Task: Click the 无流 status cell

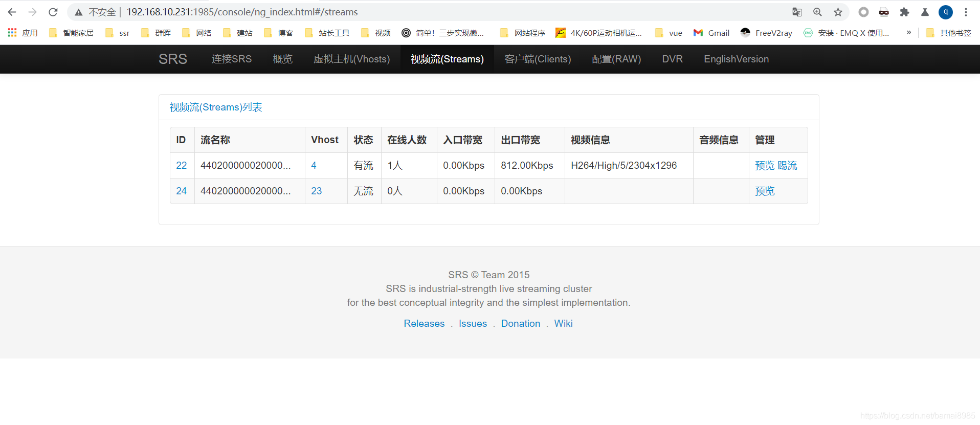Action: 364,191
